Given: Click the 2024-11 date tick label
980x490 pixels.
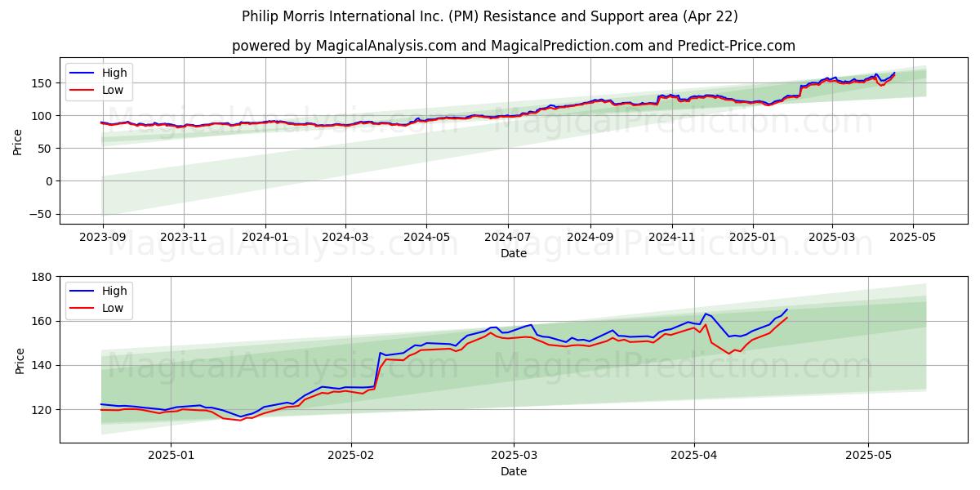Looking at the screenshot, I should (672, 238).
